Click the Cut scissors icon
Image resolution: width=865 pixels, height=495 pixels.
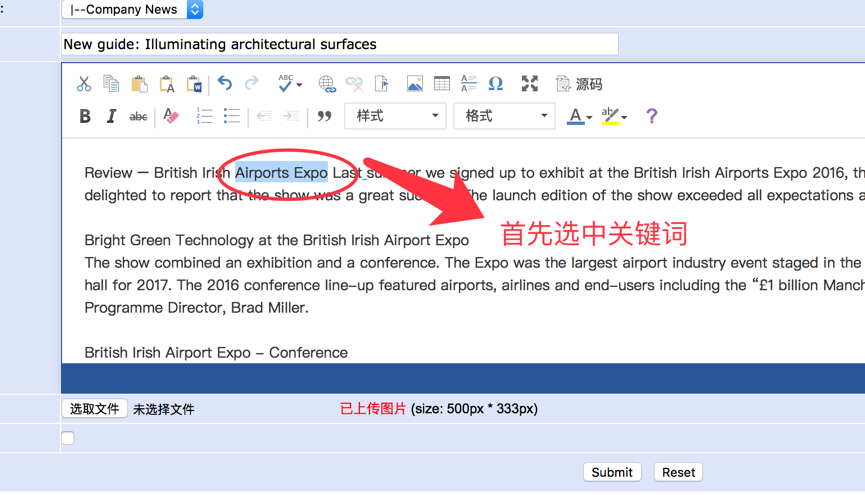coord(84,84)
